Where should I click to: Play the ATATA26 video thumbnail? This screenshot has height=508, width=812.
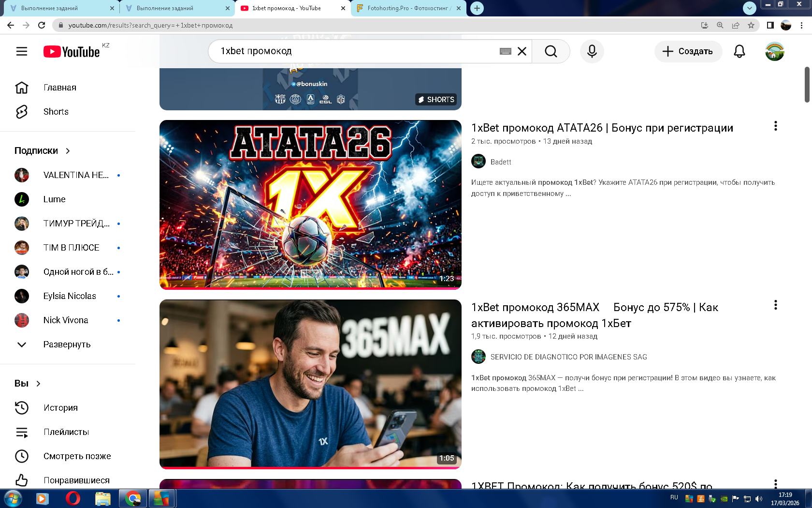tap(310, 205)
